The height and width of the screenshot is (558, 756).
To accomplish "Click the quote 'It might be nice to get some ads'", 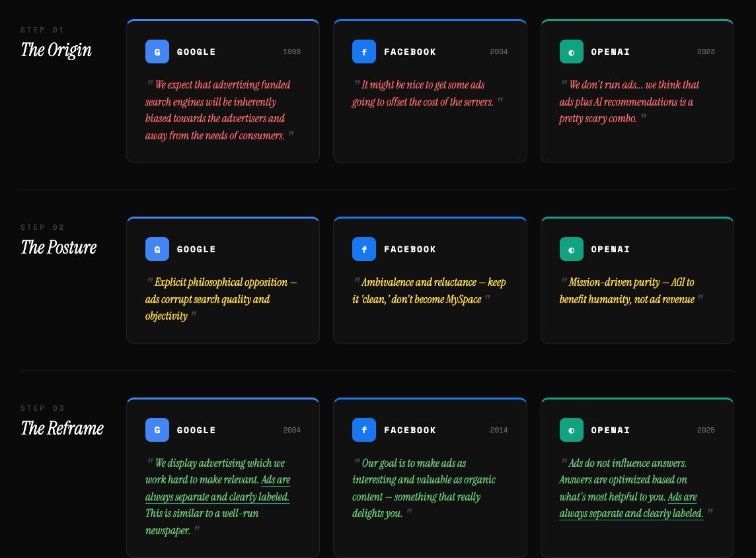I will (x=427, y=93).
